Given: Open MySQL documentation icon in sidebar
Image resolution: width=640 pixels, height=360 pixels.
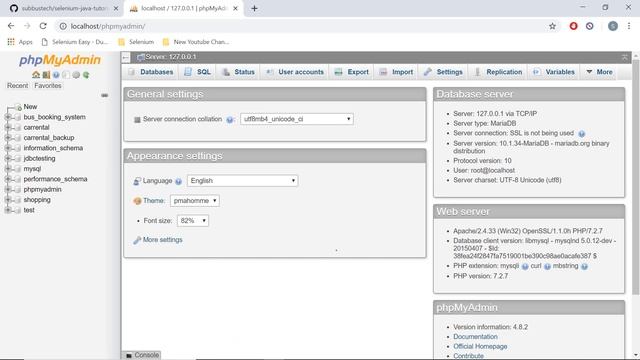Looking at the screenshot, I should [66, 75].
